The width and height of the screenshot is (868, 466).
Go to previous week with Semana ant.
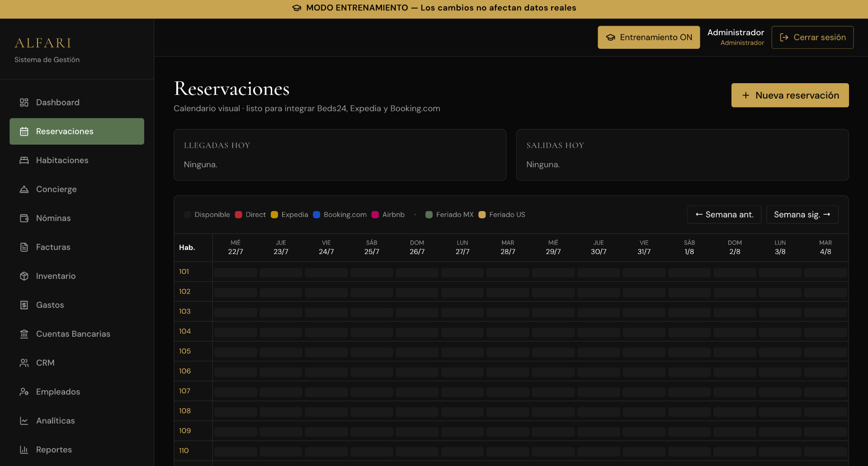pyautogui.click(x=724, y=215)
